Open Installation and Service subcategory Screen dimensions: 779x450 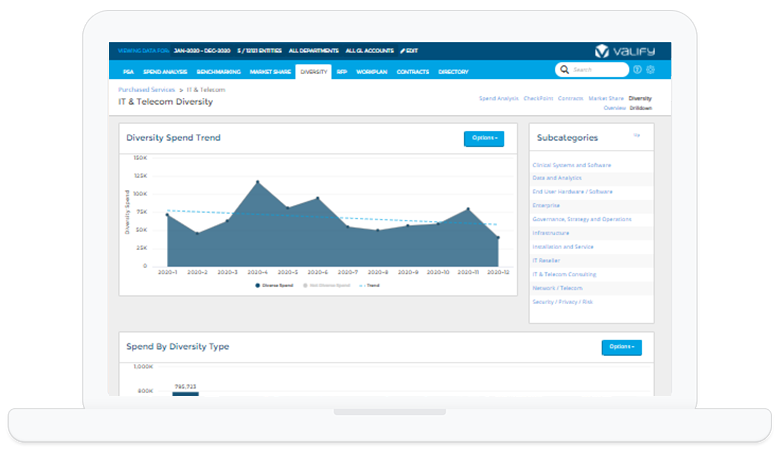[563, 247]
